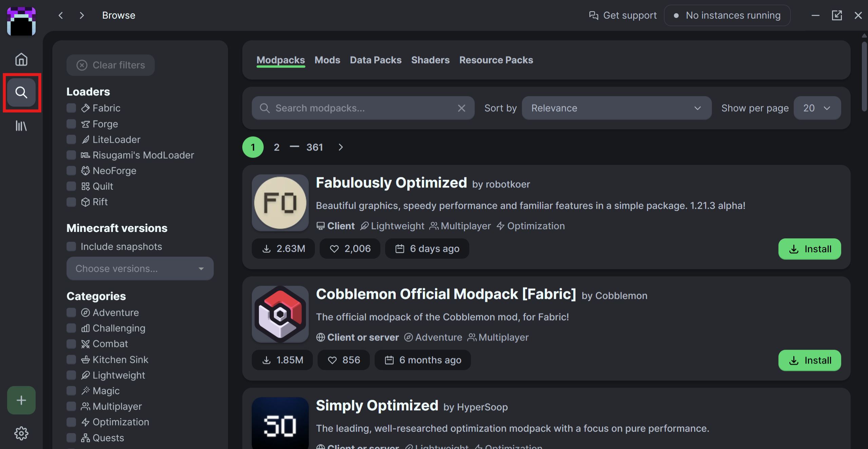
Task: Click the Fabulously Optimized heart count 2,006
Action: coord(350,249)
